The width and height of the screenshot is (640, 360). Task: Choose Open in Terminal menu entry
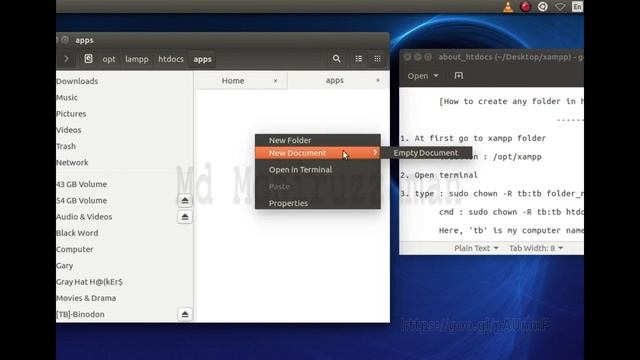click(x=318, y=169)
